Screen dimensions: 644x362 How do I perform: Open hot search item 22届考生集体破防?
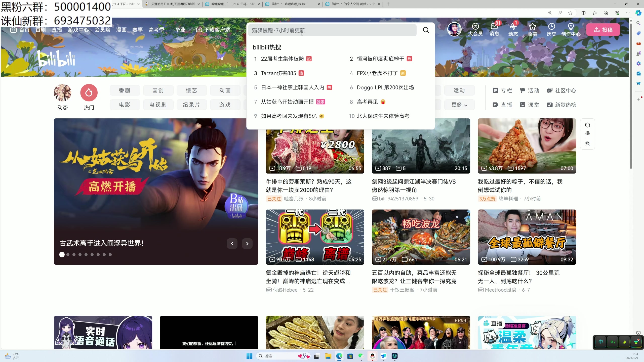point(282,59)
